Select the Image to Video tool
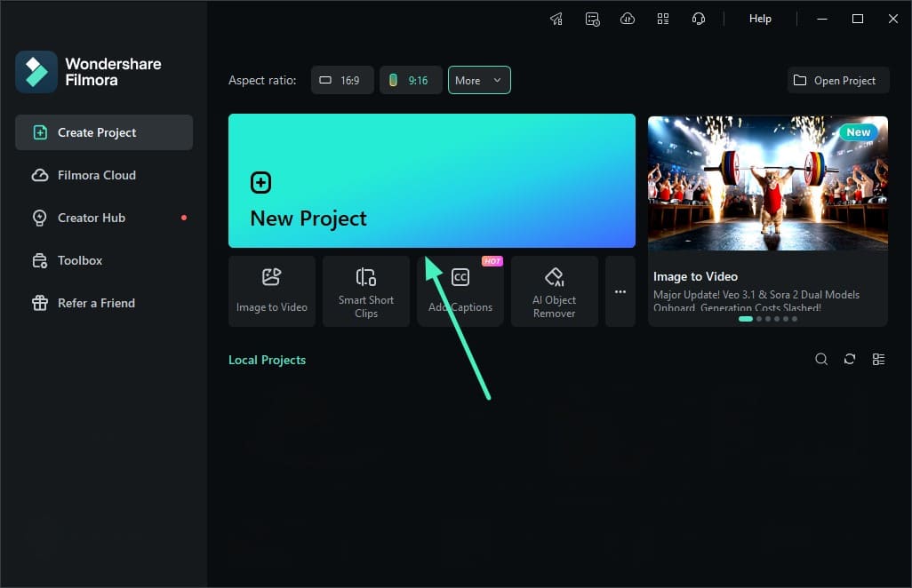Screen dimensions: 912x588 pos(271,290)
